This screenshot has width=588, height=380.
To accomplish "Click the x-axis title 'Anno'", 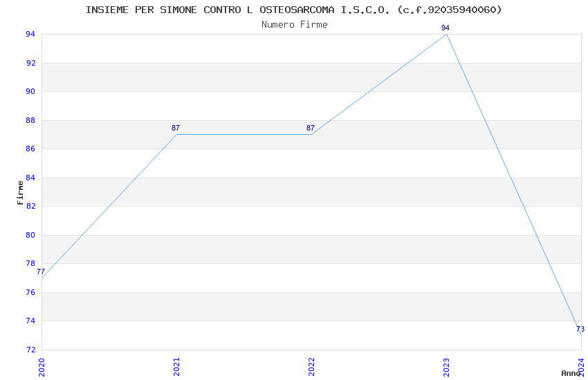I will 571,373.
